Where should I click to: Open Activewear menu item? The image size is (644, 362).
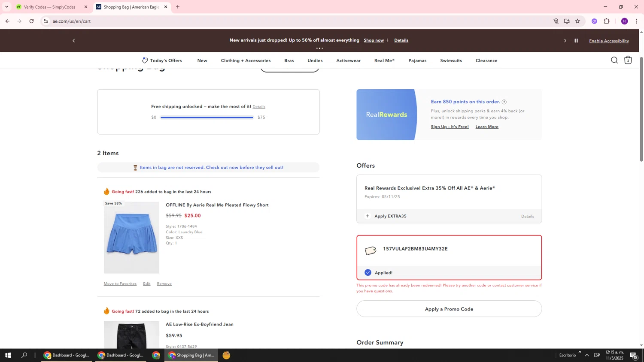pos(348,60)
